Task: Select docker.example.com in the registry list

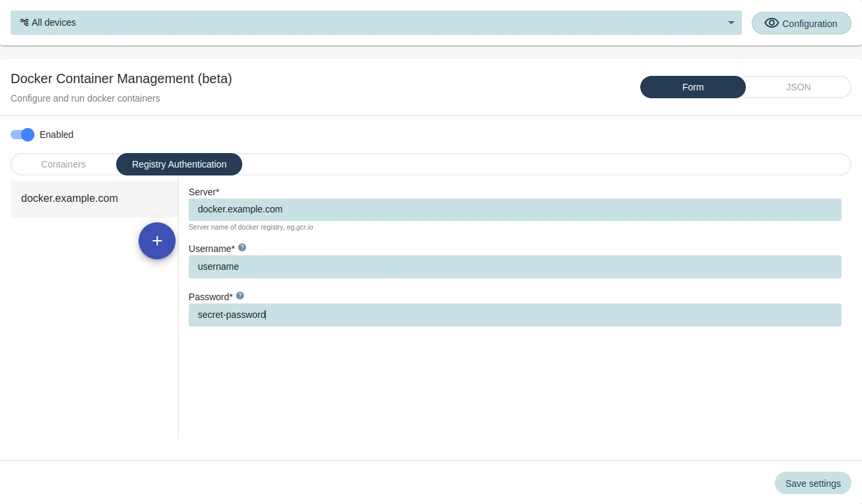Action: click(94, 199)
